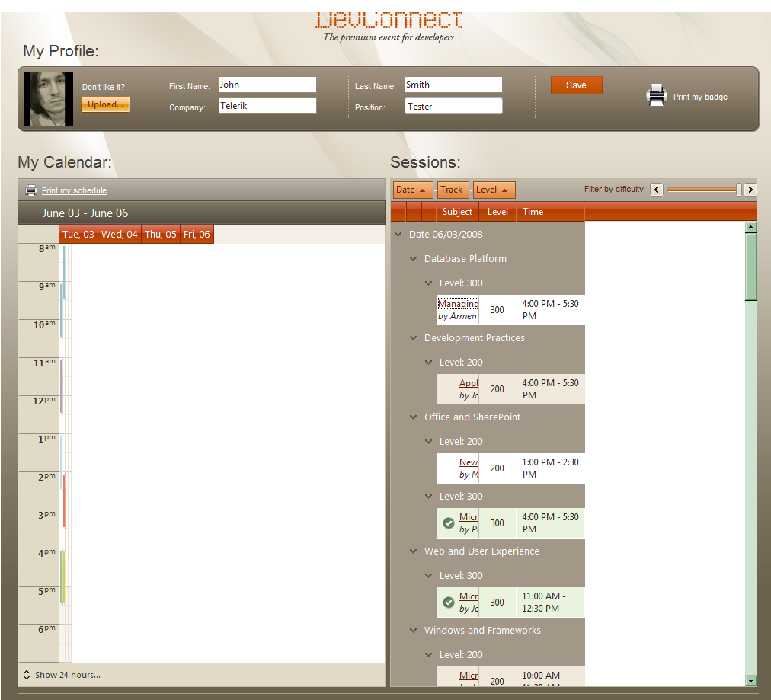Screen dimensions: 771x700
Task: Click the Save profile button
Action: point(576,85)
